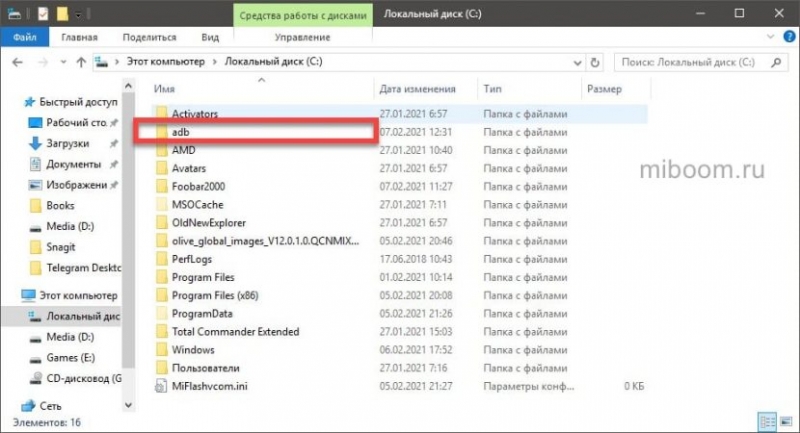Screen dimensions: 800x433
Task: Open the Вид ribbon tab
Action: (x=210, y=37)
